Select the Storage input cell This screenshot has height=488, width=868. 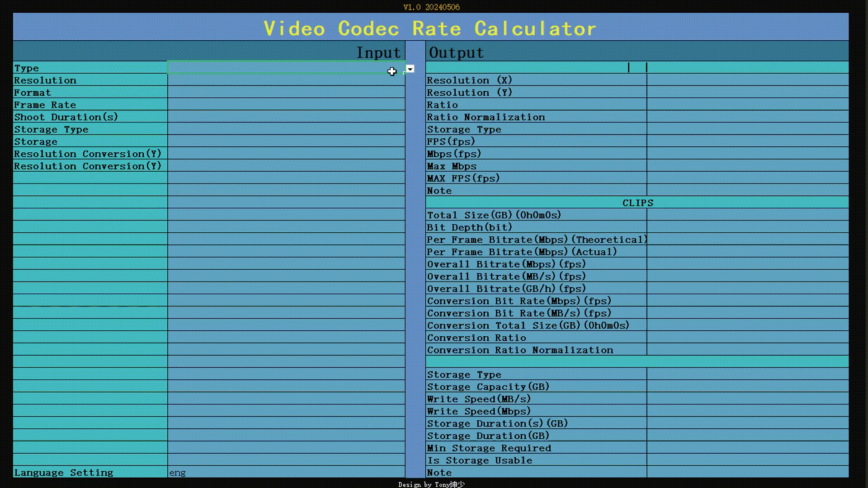pos(286,141)
